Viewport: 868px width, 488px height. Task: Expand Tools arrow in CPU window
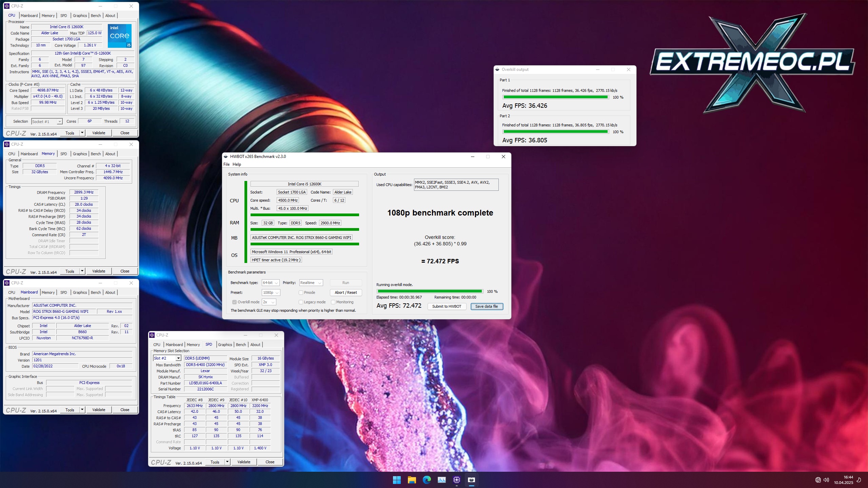tap(82, 133)
